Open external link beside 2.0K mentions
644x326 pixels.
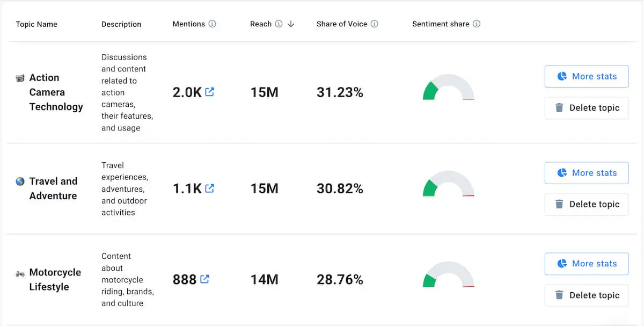(x=210, y=91)
